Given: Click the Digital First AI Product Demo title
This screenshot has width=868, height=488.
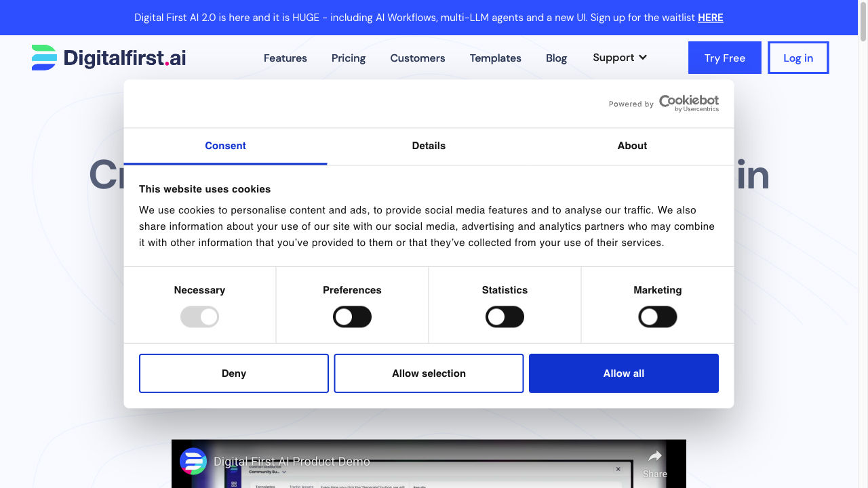Looking at the screenshot, I should [x=292, y=462].
